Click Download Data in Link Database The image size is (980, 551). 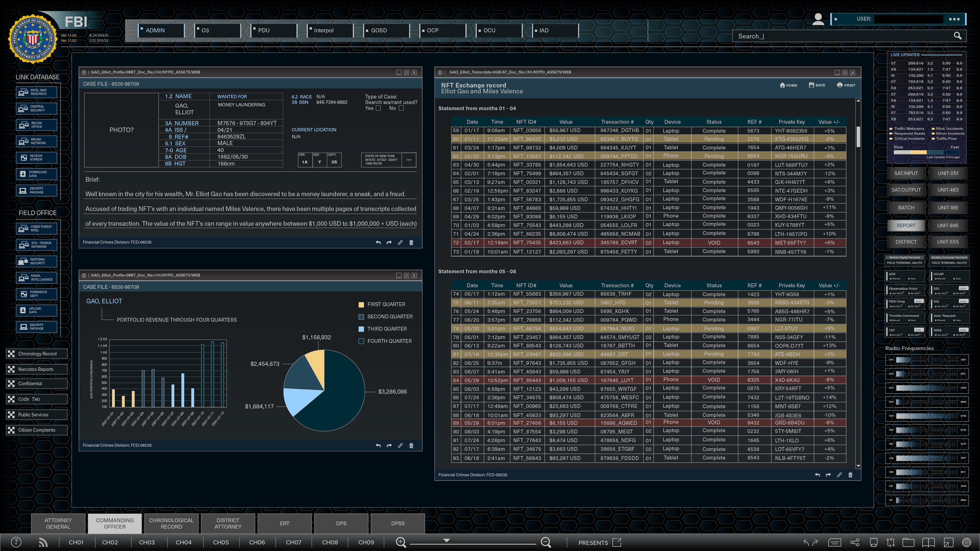(x=37, y=174)
